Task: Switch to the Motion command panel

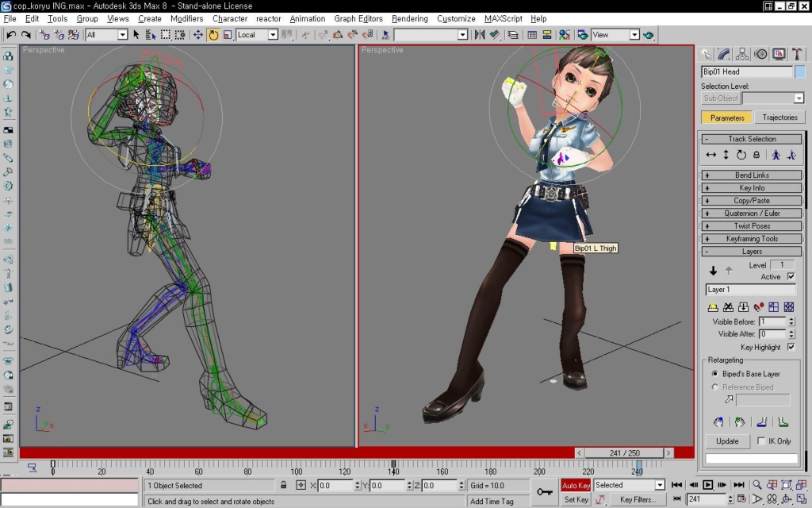Action: pyautogui.click(x=760, y=54)
